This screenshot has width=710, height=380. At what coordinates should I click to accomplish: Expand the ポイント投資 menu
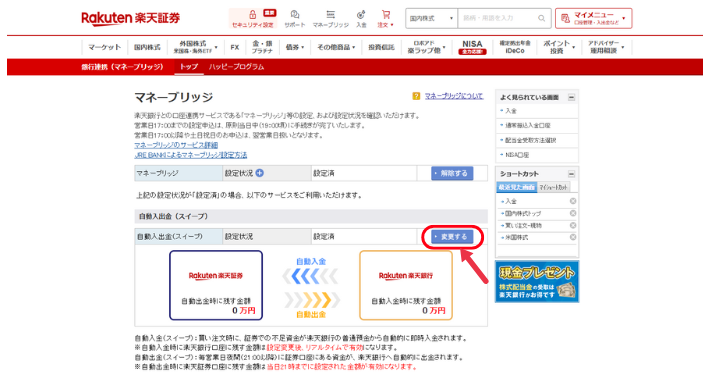pyautogui.click(x=559, y=47)
